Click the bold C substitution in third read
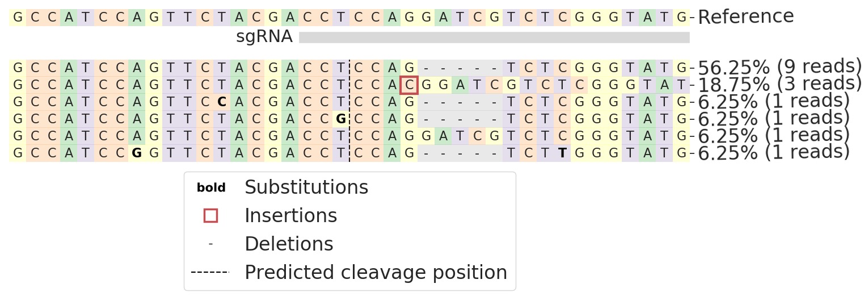This screenshot has width=868, height=296. 222,102
